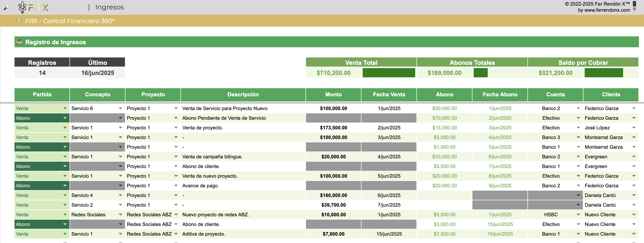
Task: Select the Último date cell 16/jun/2025
Action: 97,73
